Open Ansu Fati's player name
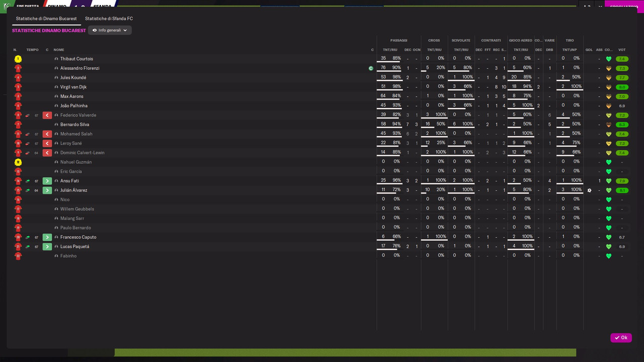 tap(69, 181)
